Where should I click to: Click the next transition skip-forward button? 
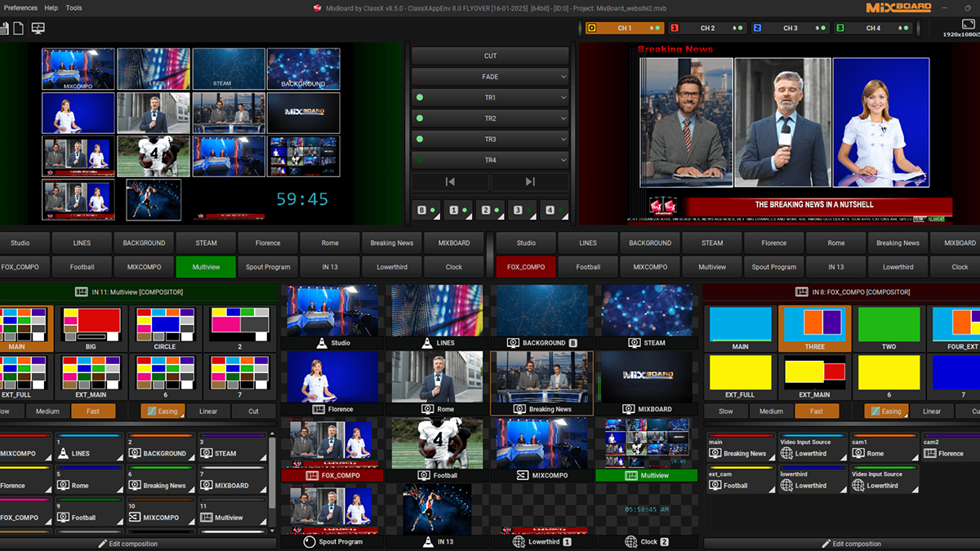[530, 182]
